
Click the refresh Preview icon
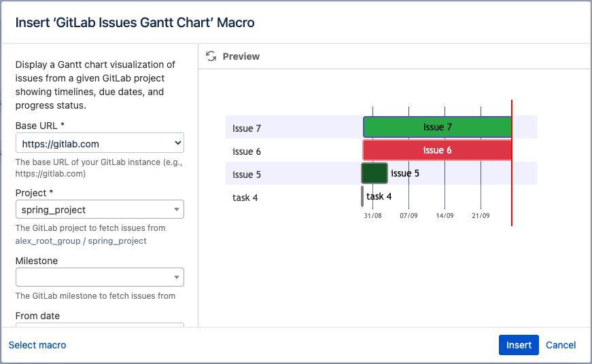(x=211, y=56)
